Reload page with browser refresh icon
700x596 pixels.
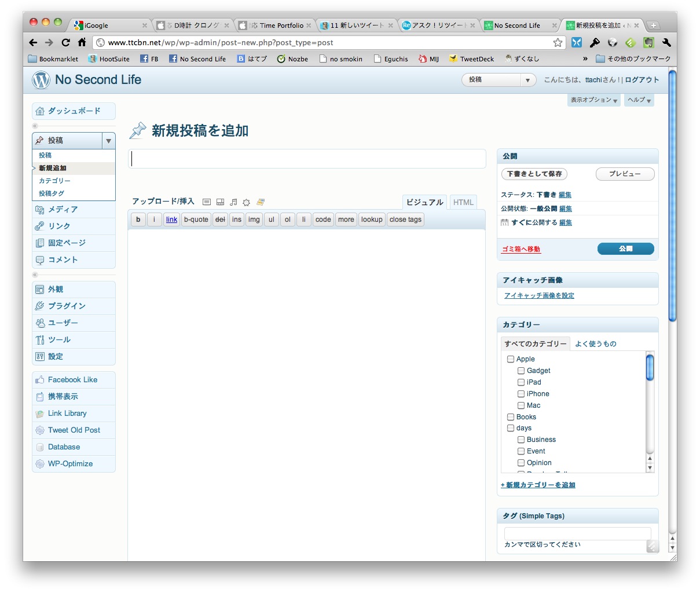point(65,42)
